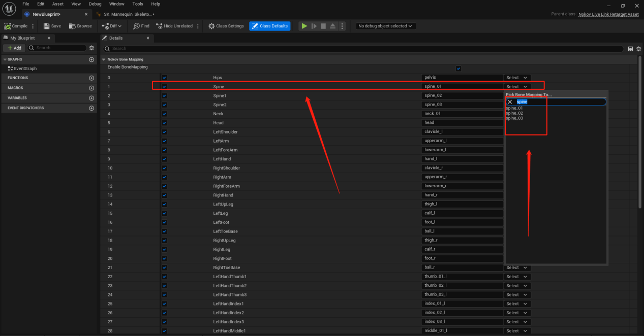Open the Find tool in toolbar
Screen dimensions: 644x336
click(x=137, y=26)
